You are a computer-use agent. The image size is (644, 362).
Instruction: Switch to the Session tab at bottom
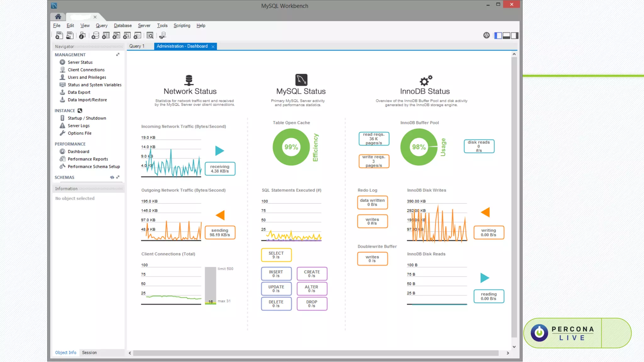click(89, 353)
